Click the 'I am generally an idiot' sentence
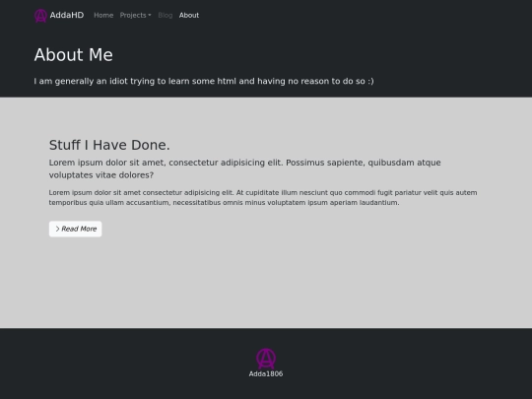 click(204, 81)
